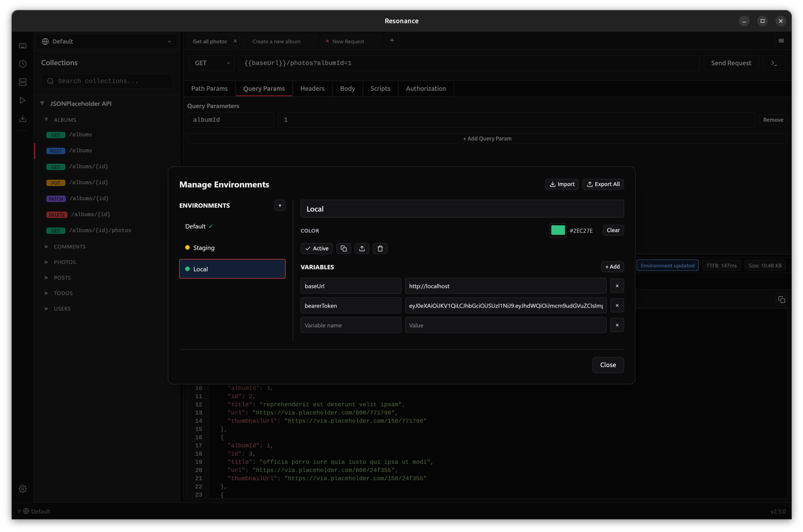Duplicate the Local environment
This screenshot has width=803, height=532.
click(x=344, y=248)
